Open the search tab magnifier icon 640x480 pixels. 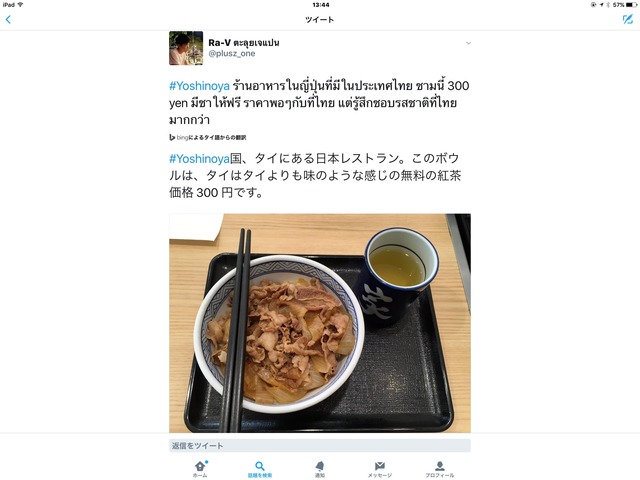coord(260,466)
